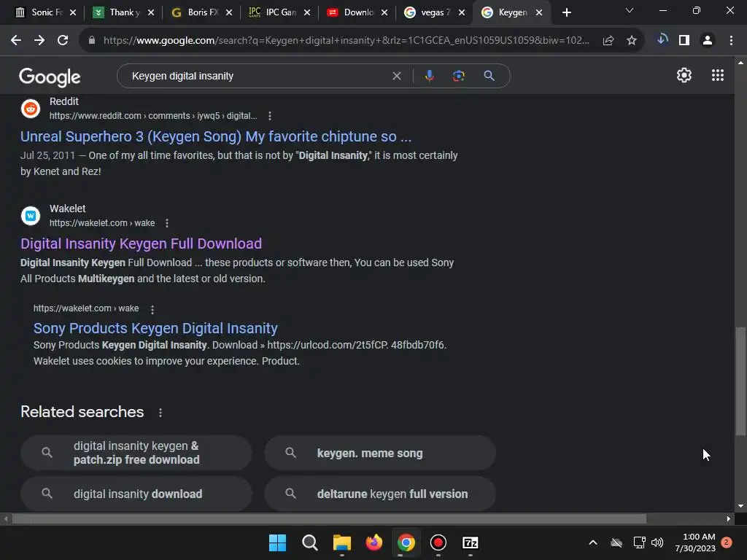
Task: Share this page via share icon
Action: click(x=608, y=41)
